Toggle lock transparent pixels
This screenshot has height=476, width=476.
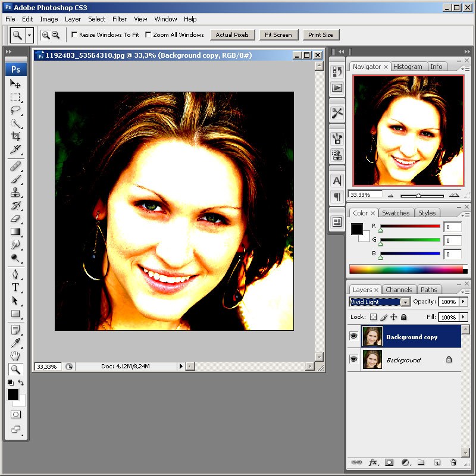374,317
